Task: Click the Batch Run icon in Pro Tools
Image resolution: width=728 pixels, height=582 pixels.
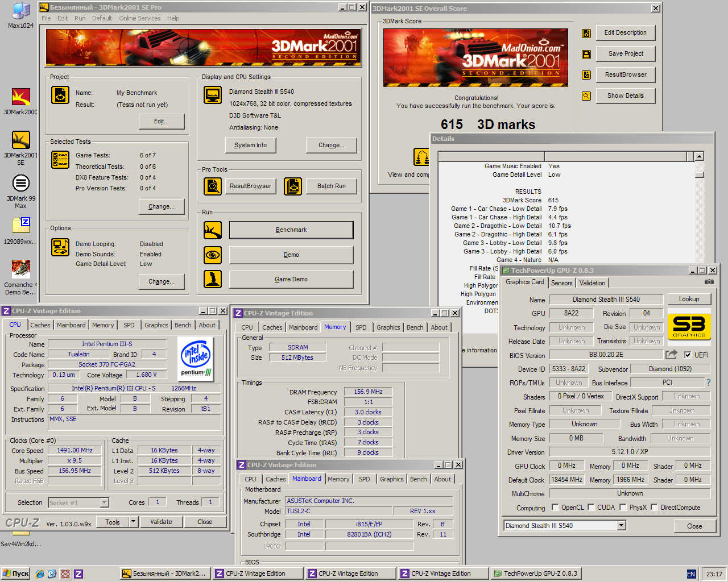Action: [293, 186]
